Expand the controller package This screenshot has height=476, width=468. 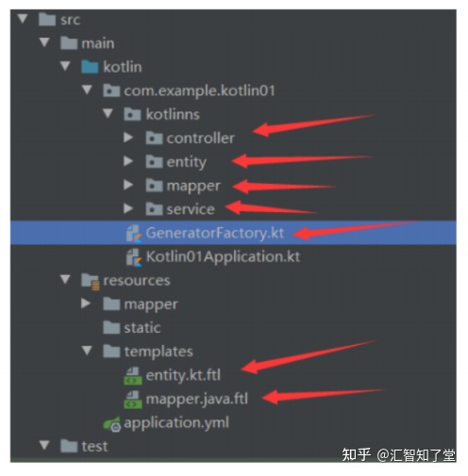[128, 138]
